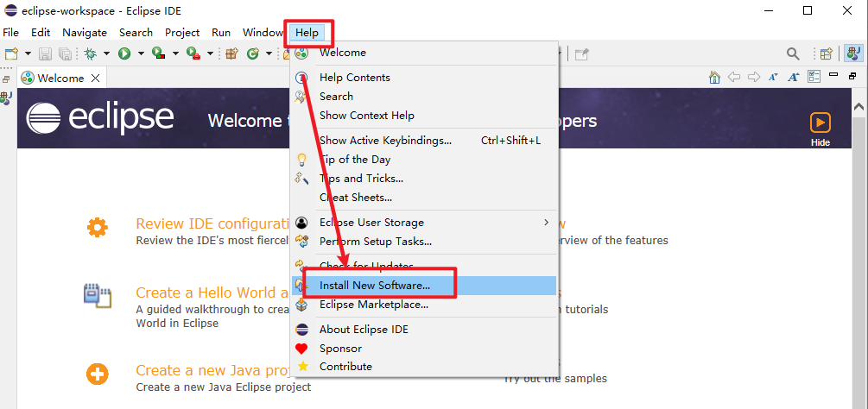Click the Search magnifier icon in toolbar
The width and height of the screenshot is (868, 409).
pyautogui.click(x=792, y=53)
